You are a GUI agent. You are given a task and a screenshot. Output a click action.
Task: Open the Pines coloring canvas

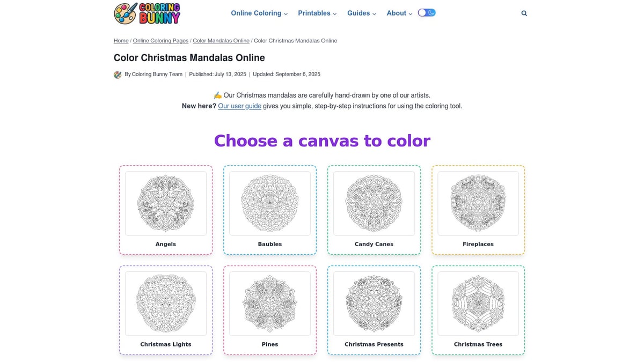tap(269, 309)
